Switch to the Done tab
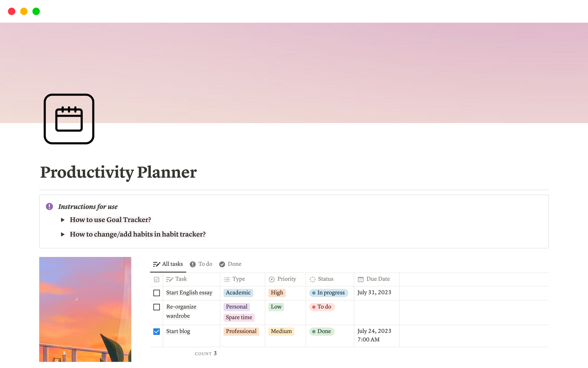Screen dimensions: 588x368 [230, 264]
